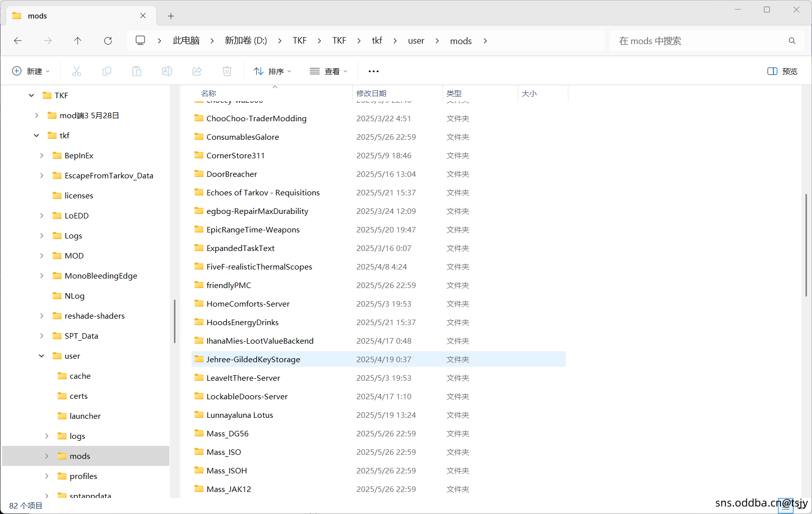Click the forward navigation arrow

(x=48, y=41)
